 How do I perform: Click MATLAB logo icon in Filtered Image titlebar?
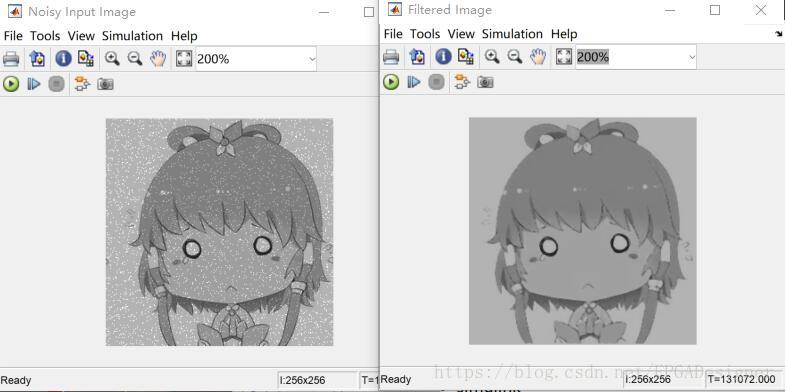(x=395, y=9)
